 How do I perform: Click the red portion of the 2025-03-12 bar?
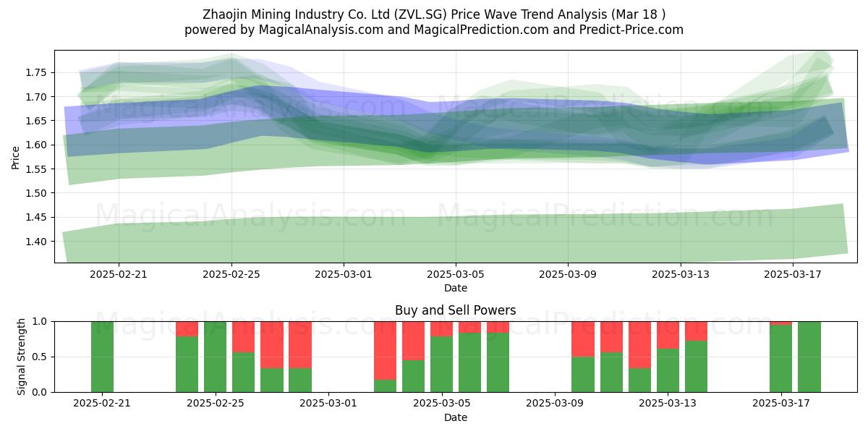[639, 345]
